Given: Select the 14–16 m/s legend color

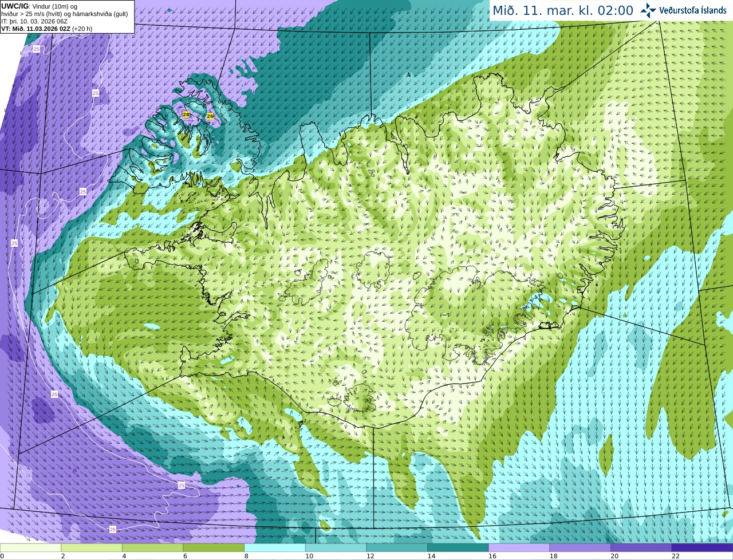Looking at the screenshot, I should [x=458, y=547].
